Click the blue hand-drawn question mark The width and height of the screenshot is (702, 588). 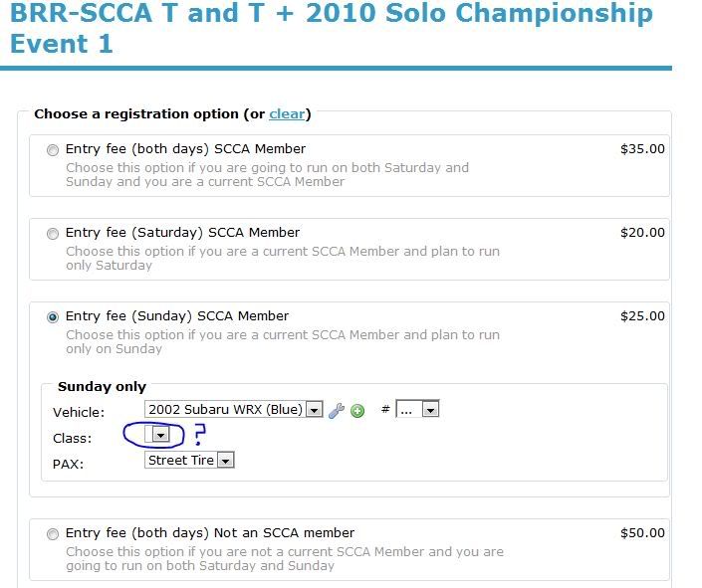(x=199, y=435)
